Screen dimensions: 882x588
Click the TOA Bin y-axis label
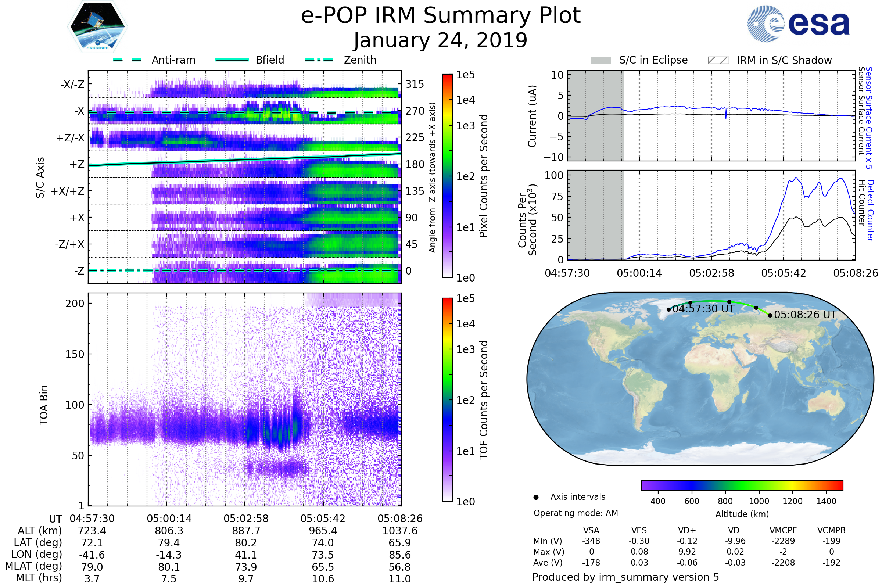[x=44, y=405]
